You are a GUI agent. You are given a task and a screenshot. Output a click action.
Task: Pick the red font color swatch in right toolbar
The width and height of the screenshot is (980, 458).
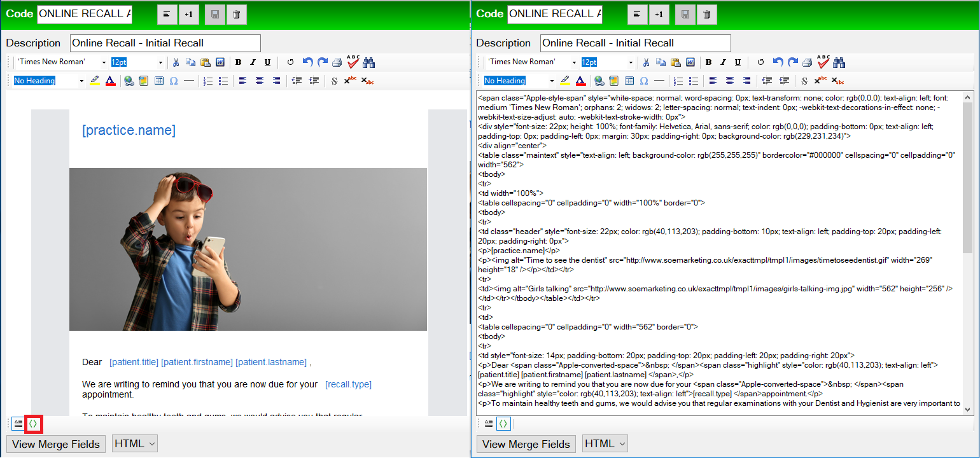point(580,81)
